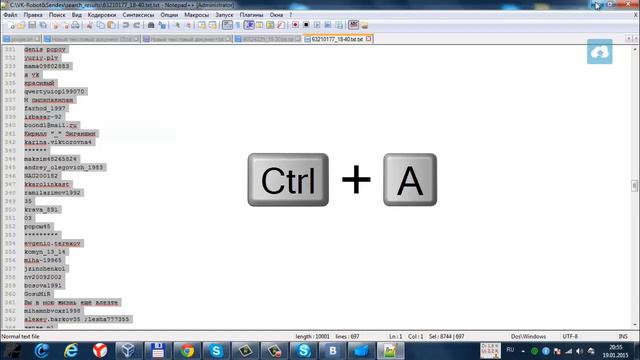Click the Open file toolbar icon
Image resolution: width=640 pixels, height=360 pixels.
point(21,25)
